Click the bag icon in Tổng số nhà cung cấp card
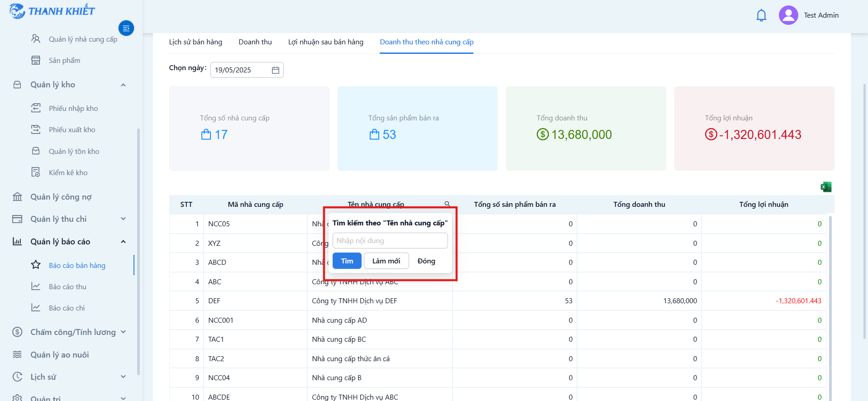Screen dimensions: 868x401 pyautogui.click(x=206, y=135)
